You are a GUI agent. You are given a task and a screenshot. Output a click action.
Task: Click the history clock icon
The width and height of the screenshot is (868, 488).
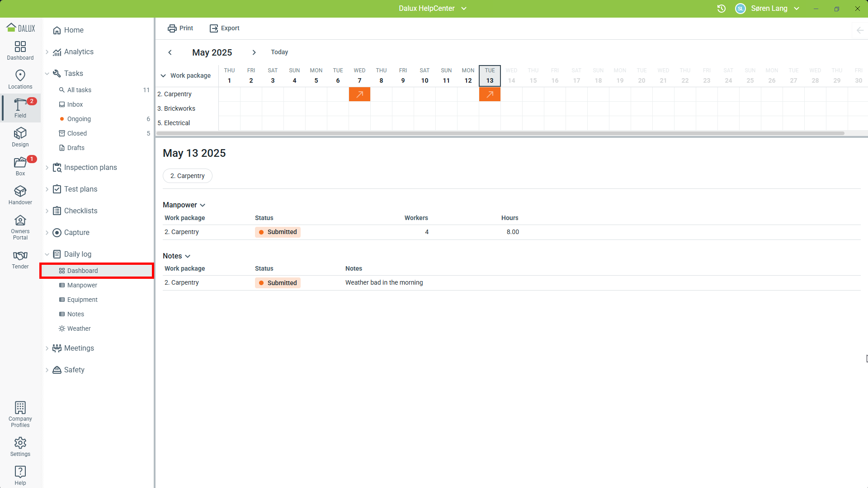[x=722, y=9]
